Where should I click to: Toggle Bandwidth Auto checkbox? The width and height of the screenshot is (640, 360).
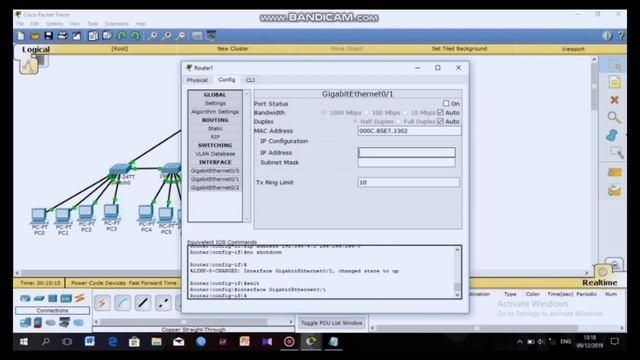440,112
